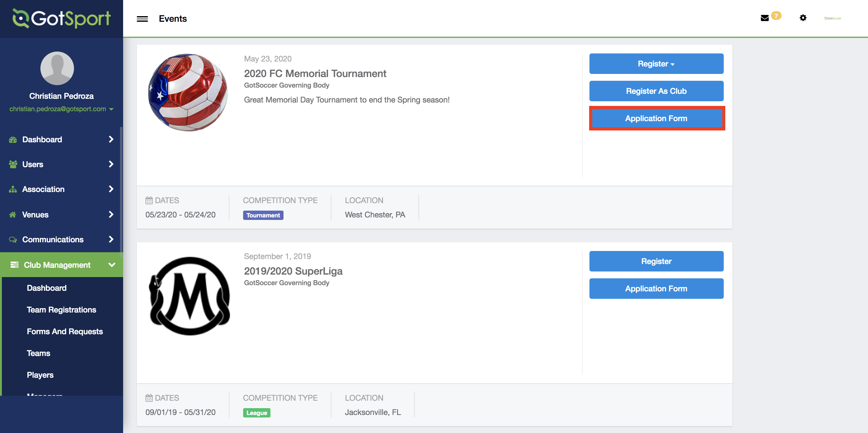This screenshot has width=868, height=433.
Task: Click the September 1, 2019 date label
Action: coord(277,256)
